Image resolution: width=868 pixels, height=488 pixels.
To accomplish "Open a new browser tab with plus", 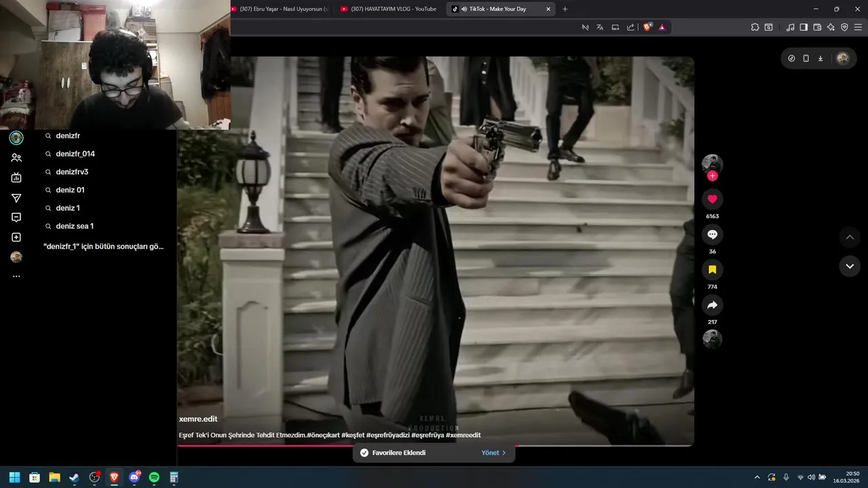I will click(565, 9).
